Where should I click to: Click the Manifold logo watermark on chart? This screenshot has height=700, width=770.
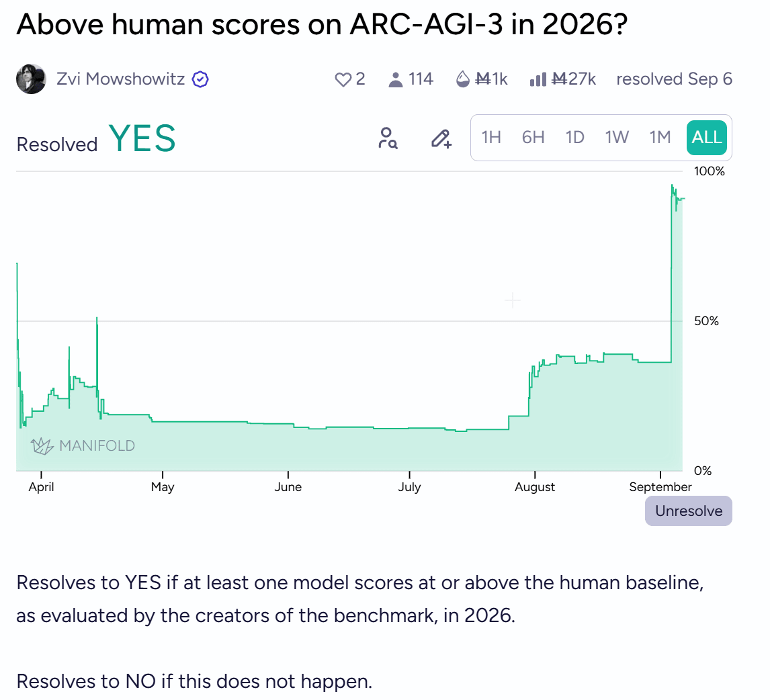pos(83,445)
